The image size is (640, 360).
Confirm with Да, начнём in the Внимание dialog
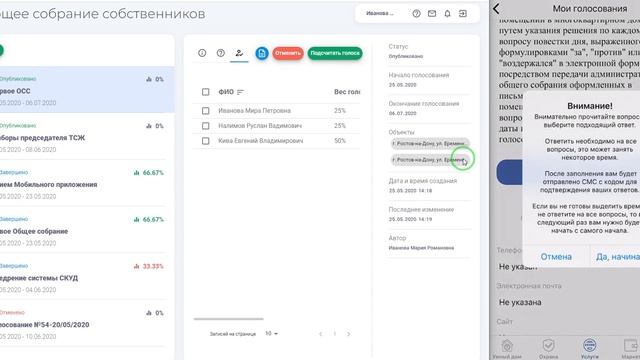pos(617,257)
